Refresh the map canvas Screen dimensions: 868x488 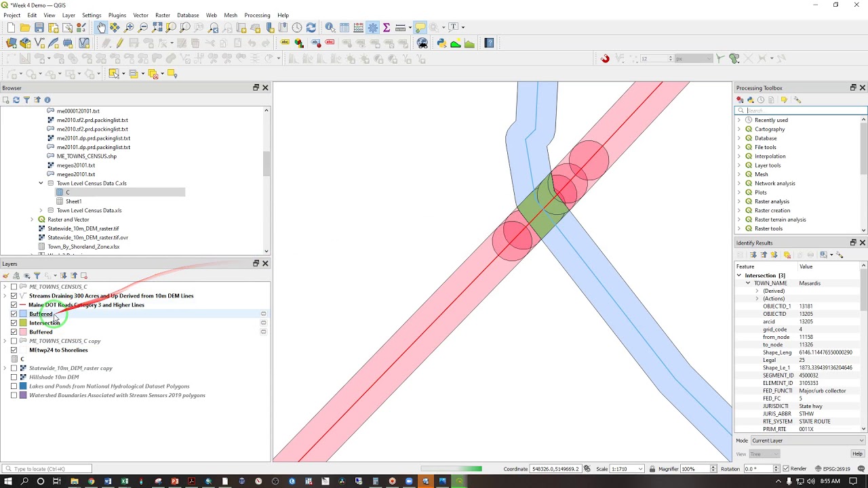pyautogui.click(x=311, y=28)
